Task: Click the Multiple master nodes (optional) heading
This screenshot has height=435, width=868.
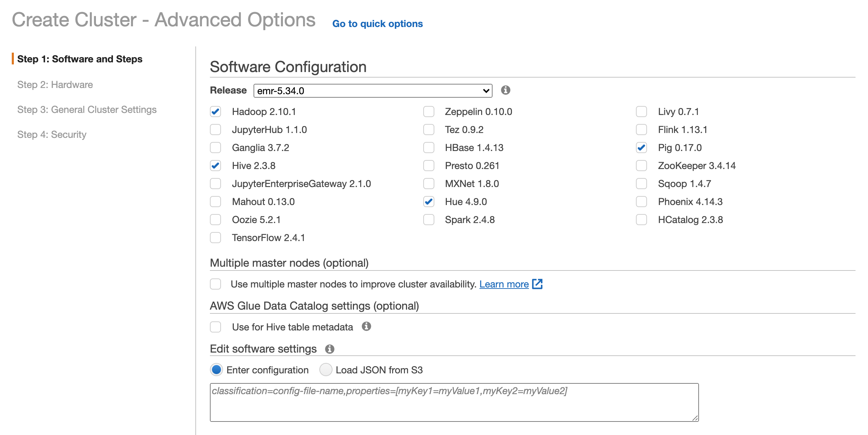Action: click(289, 263)
